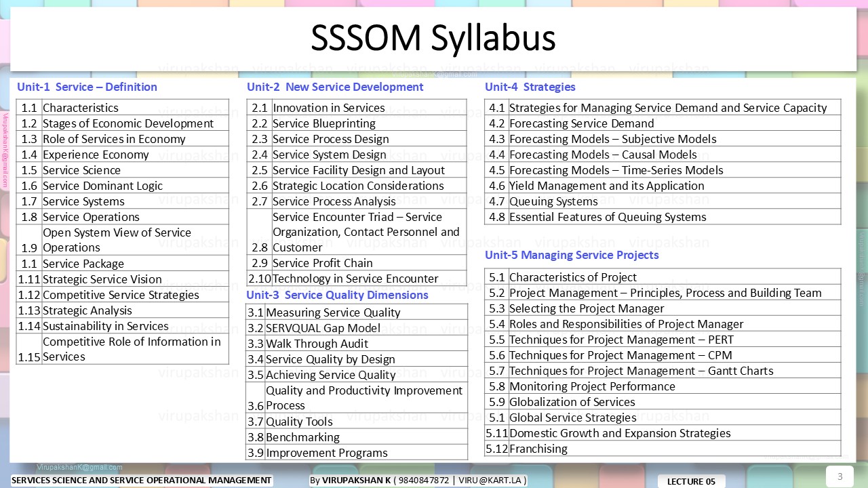Click 'Competitive Role of Information in Services'

[135, 349]
